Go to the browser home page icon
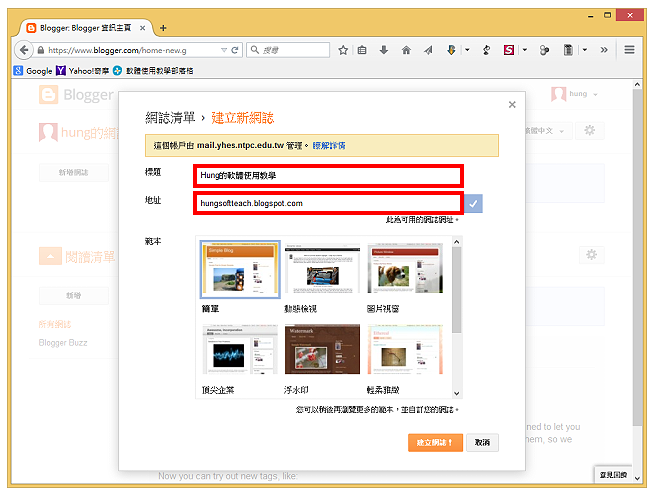The width and height of the screenshot is (657, 502). point(406,50)
